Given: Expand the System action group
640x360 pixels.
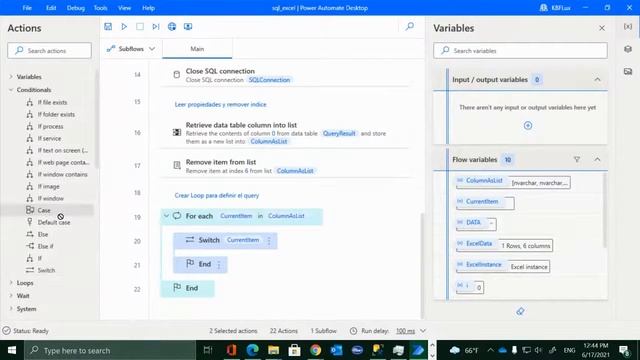Looking at the screenshot, I should [11, 309].
